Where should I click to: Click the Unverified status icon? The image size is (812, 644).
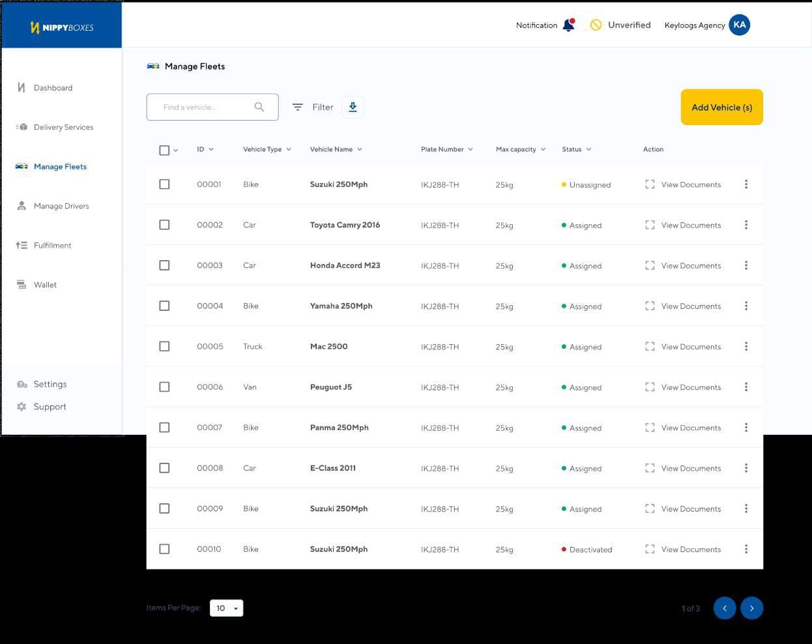tap(596, 25)
